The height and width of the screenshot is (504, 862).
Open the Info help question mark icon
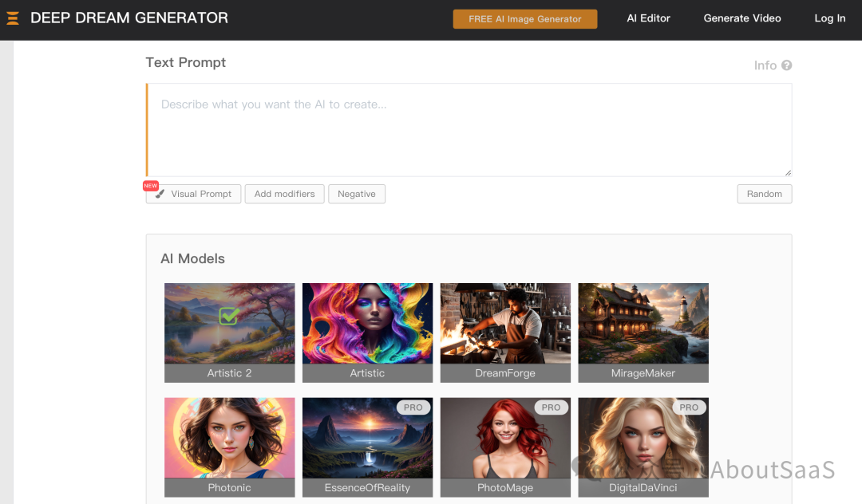pos(787,65)
